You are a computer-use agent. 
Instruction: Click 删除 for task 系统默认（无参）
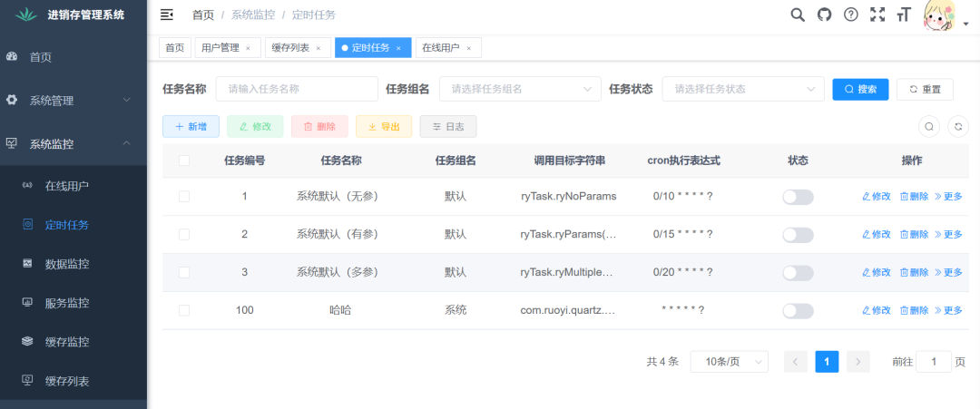coord(914,197)
